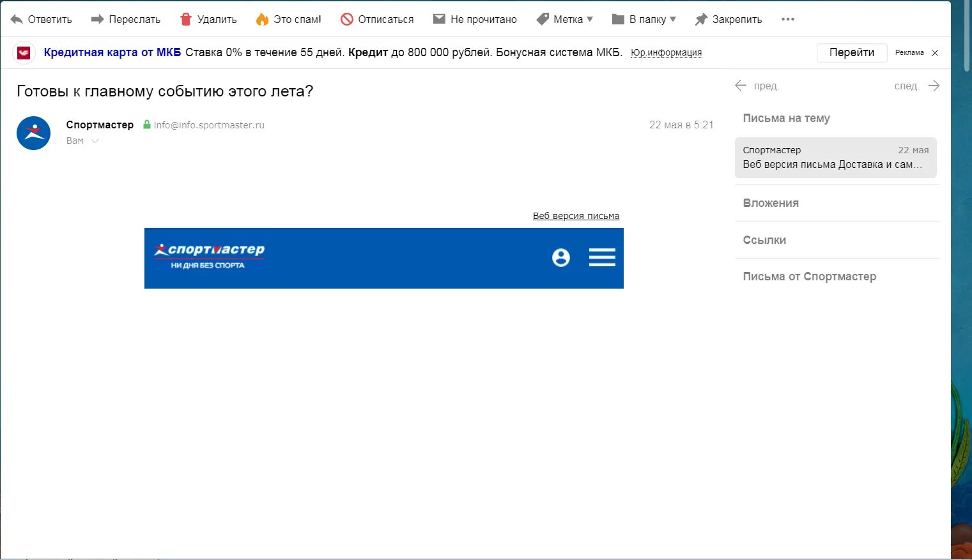Click the MKB bank ad logo icon
Screen dimensions: 972x560
[x=24, y=53]
